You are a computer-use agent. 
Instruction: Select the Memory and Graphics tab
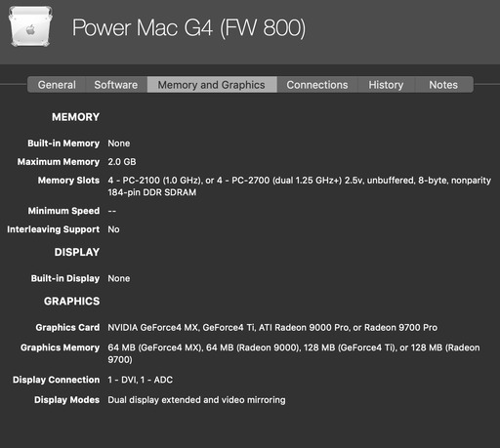tap(212, 85)
